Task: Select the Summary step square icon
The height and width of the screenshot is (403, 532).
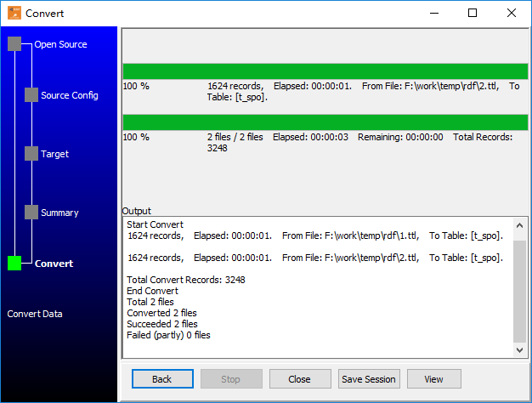Action: pyautogui.click(x=31, y=213)
